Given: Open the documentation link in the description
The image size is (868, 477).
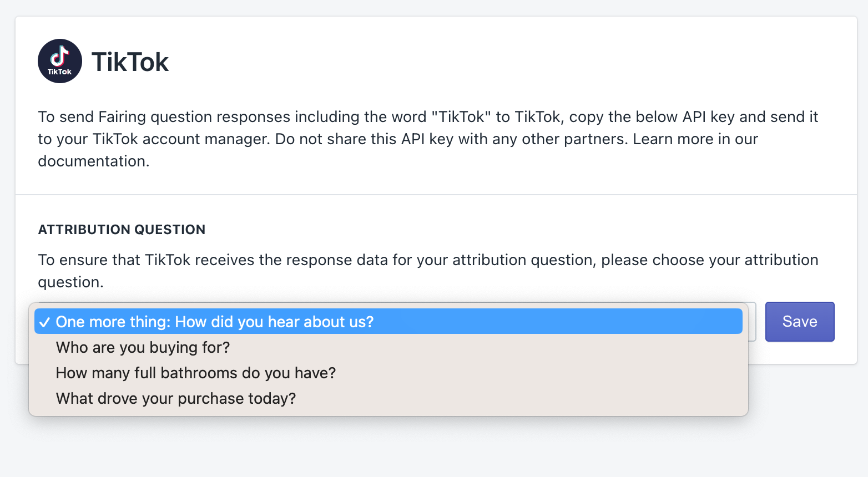Looking at the screenshot, I should click(x=93, y=161).
